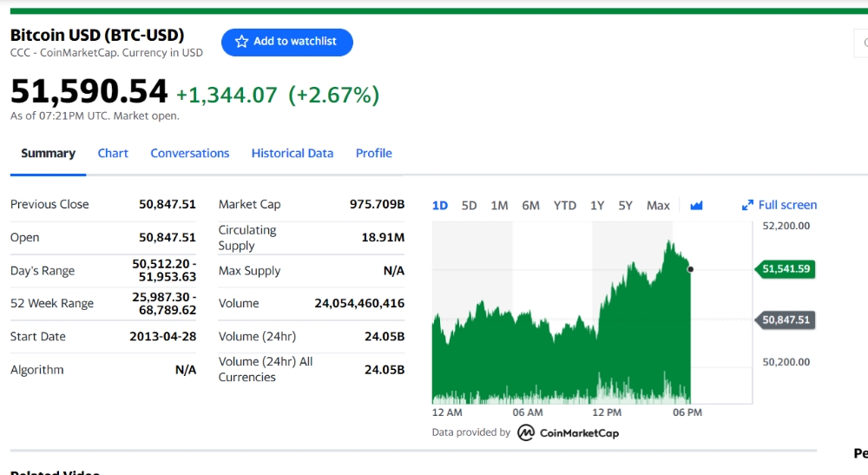
Task: Select the 5Y chart range
Action: click(625, 206)
